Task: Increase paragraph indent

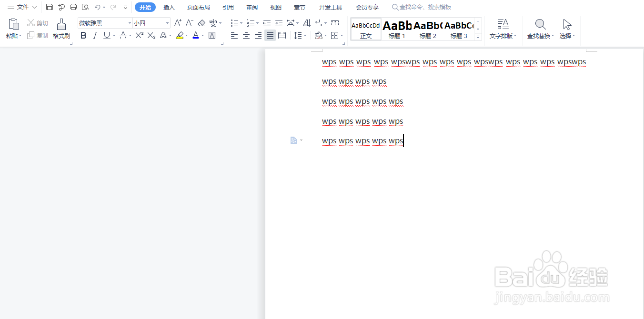Action: 279,23
